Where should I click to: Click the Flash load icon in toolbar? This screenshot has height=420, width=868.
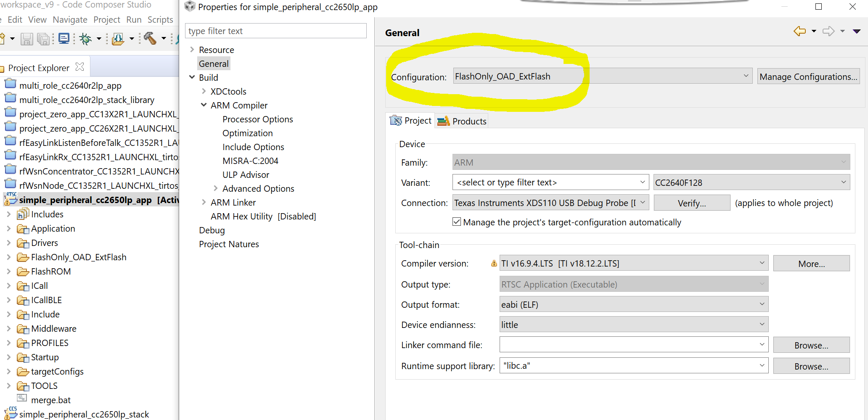(118, 39)
